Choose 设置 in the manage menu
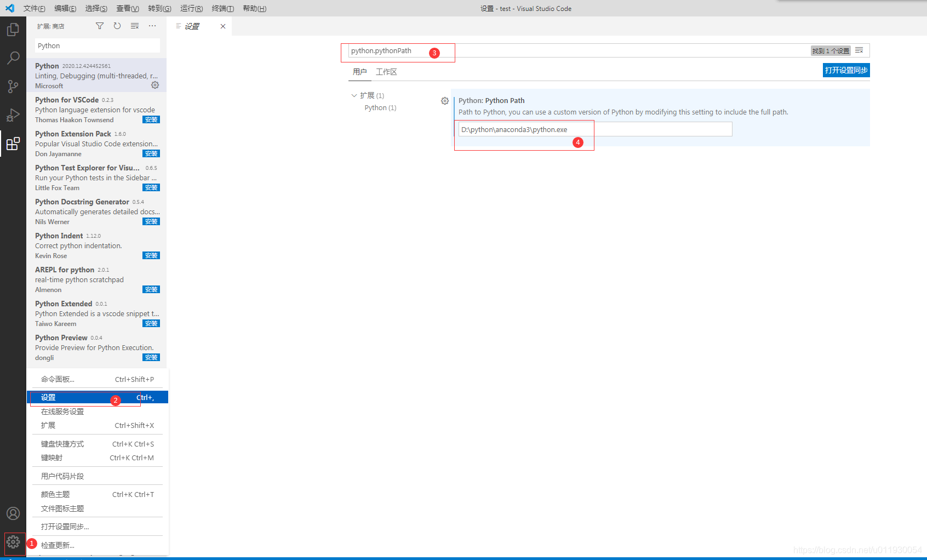The image size is (927, 560). [x=98, y=397]
